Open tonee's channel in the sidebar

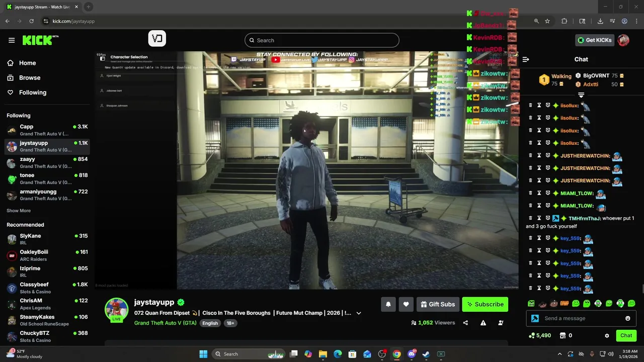click(x=47, y=178)
